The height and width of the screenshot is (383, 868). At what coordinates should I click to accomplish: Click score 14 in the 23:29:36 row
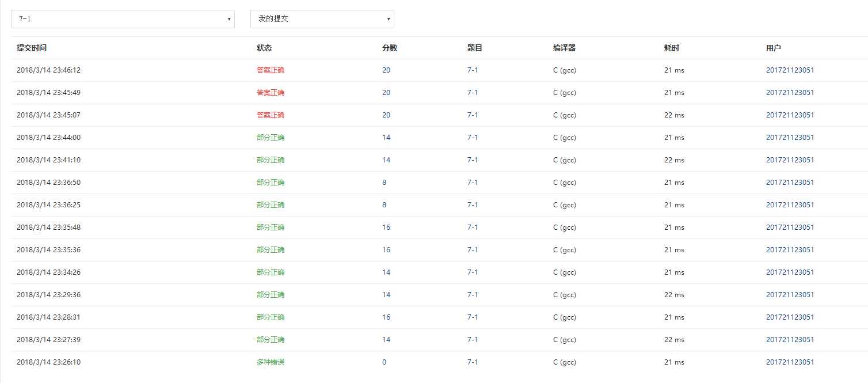[x=386, y=295]
